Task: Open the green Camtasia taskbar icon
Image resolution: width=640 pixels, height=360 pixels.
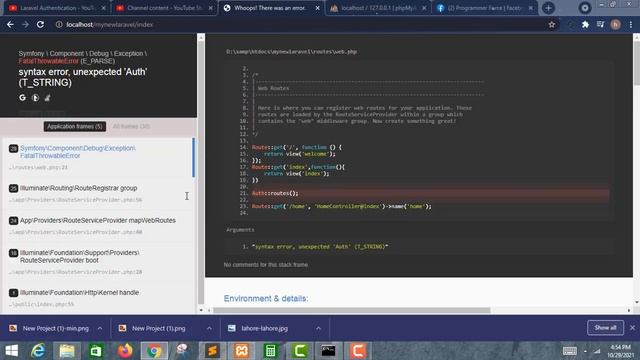Action: click(x=299, y=351)
